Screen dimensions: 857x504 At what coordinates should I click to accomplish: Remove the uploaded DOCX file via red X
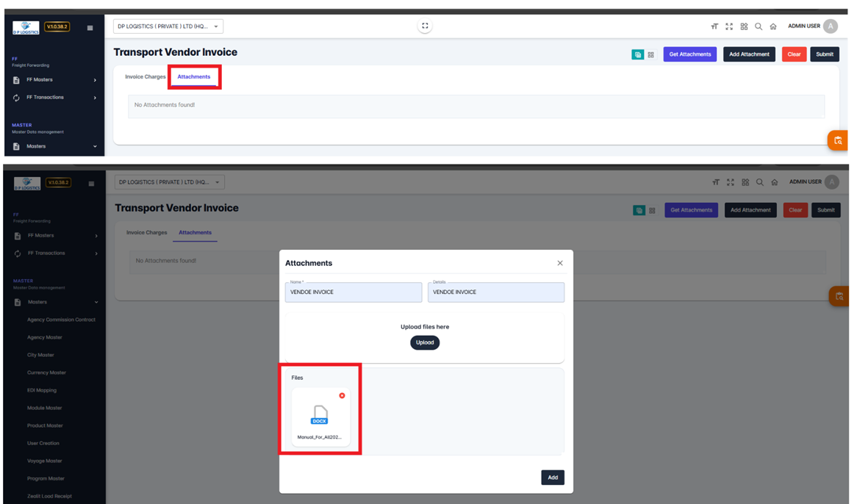point(342,396)
